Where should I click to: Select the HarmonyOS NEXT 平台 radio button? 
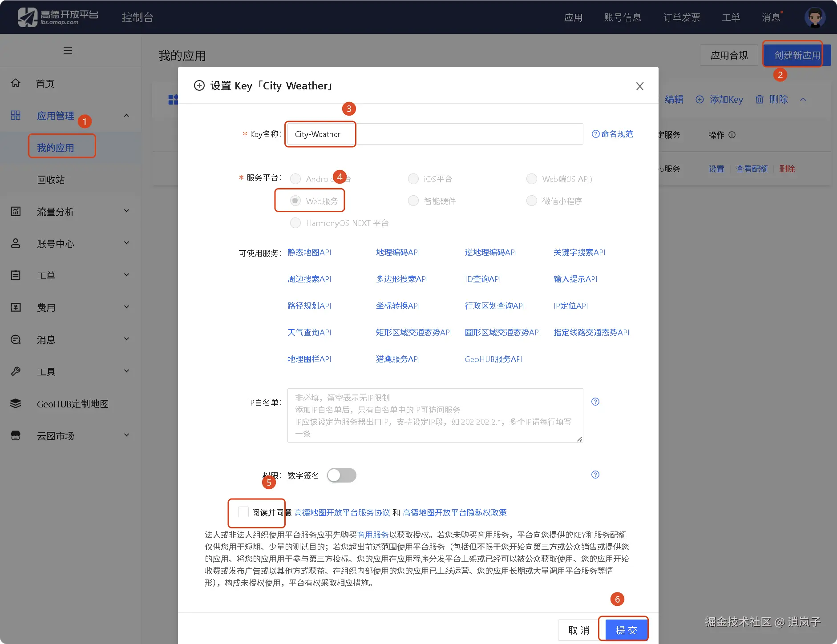click(295, 223)
